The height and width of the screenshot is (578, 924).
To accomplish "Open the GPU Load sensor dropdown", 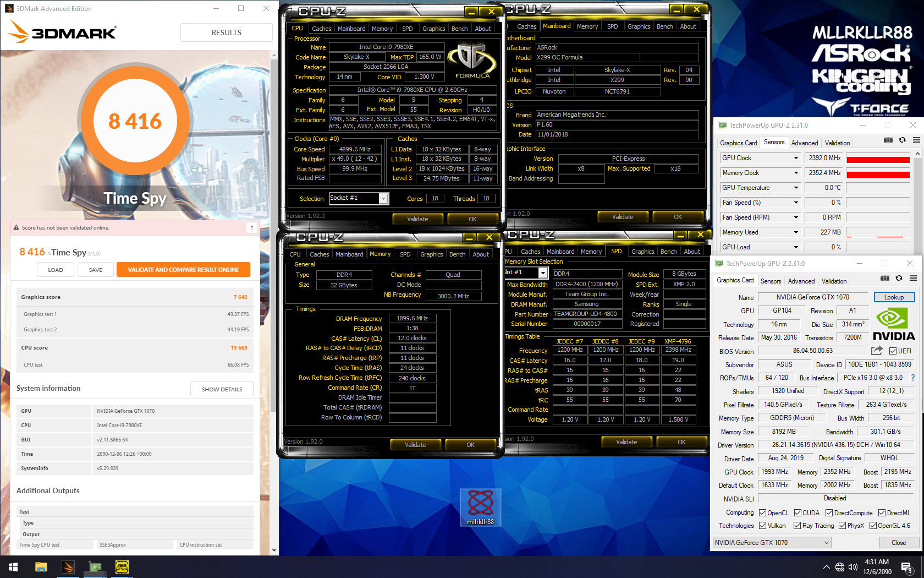I will point(795,247).
